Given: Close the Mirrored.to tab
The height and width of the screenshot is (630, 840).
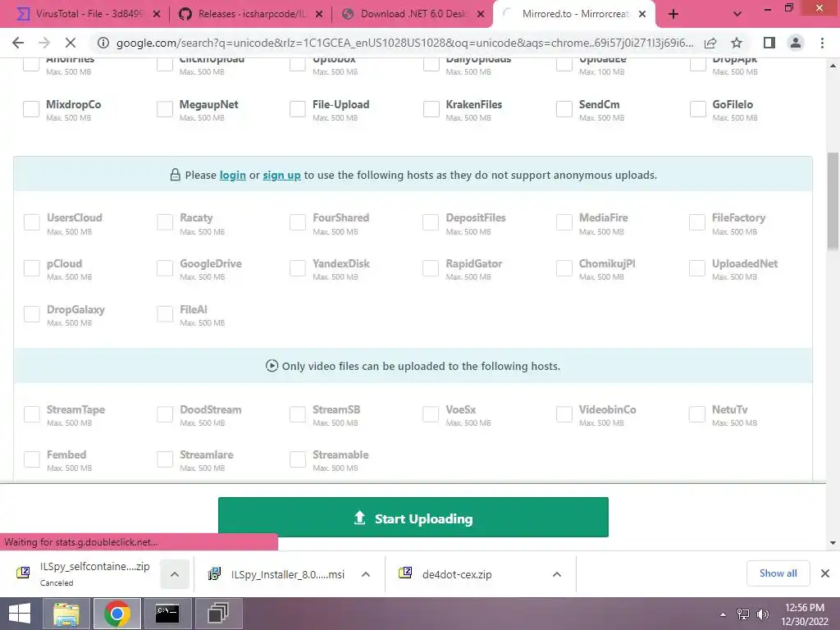Looking at the screenshot, I should (x=642, y=15).
